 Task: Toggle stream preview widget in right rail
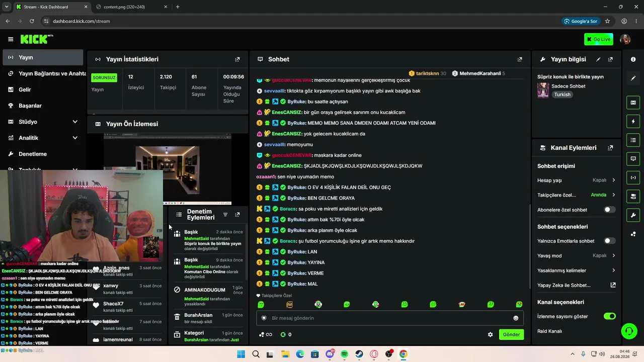[633, 103]
